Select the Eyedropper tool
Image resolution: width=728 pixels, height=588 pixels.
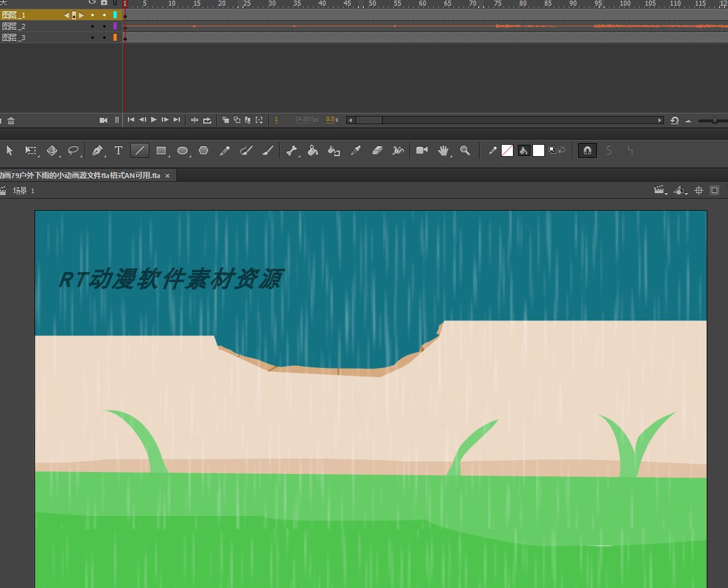click(x=356, y=150)
